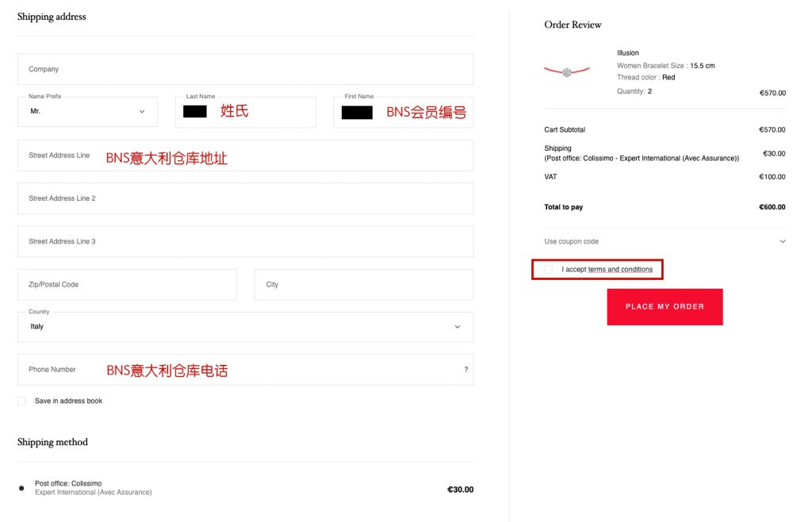Click the phone number help question mark

(466, 369)
